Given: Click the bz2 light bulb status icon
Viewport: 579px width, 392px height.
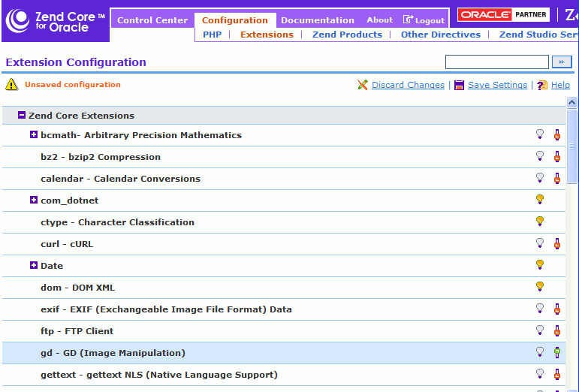Looking at the screenshot, I should [540, 155].
